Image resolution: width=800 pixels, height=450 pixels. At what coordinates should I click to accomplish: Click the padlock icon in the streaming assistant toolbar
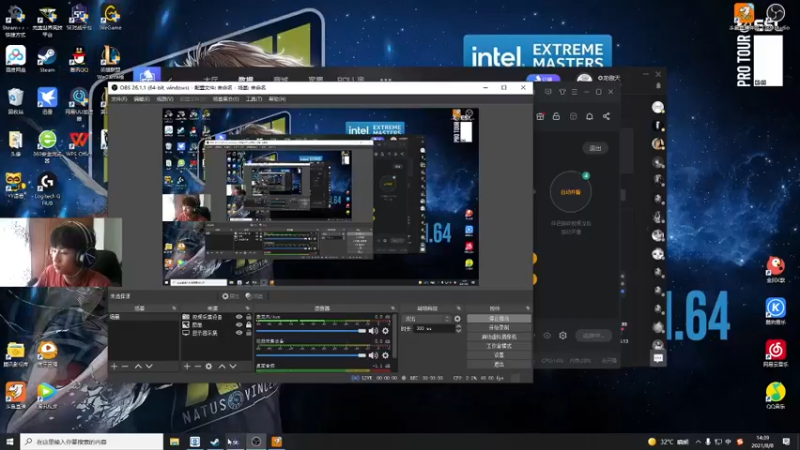coord(556,116)
